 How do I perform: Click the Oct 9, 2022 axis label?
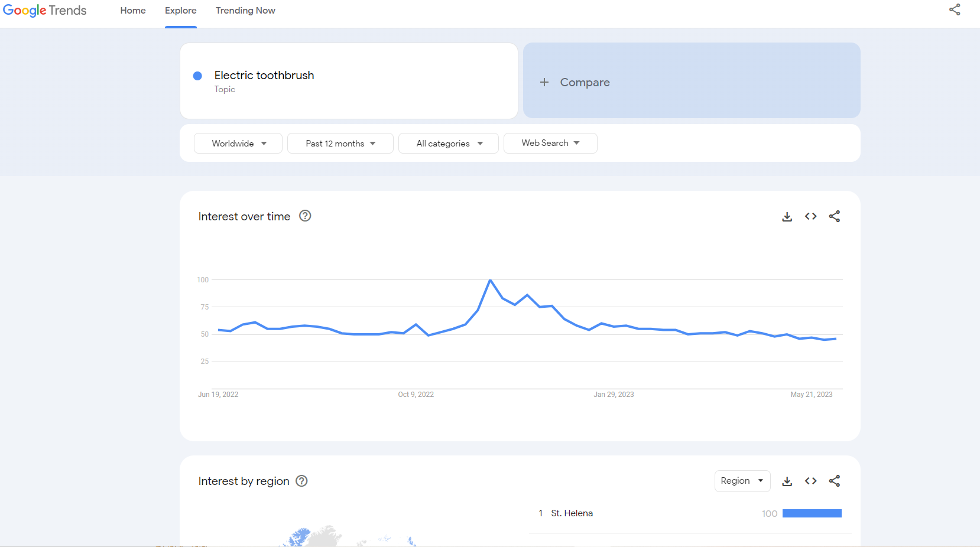coord(416,395)
